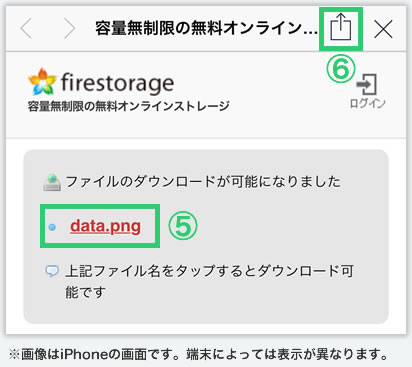Screen dimensions: 412x367
Task: Click the colorful firestorage flower logo
Action: 42,82
